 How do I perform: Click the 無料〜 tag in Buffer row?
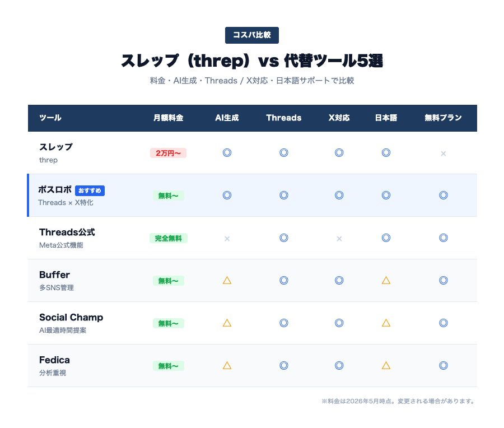pos(169,281)
